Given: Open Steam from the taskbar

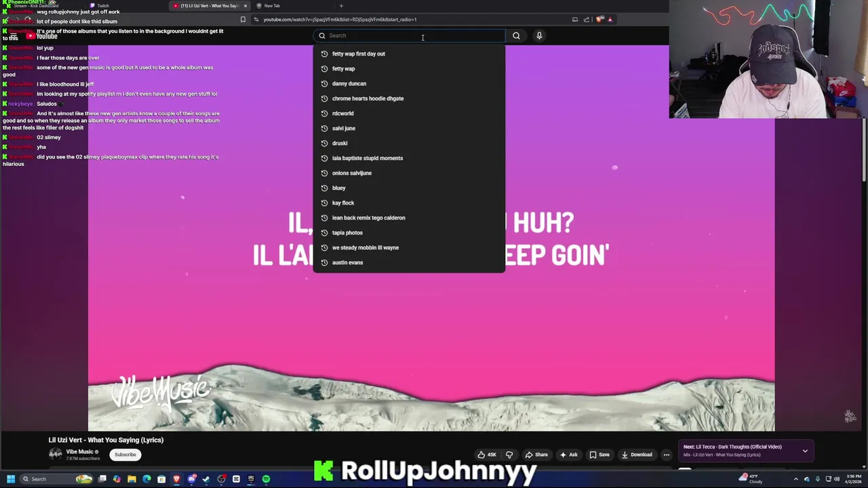Looking at the screenshot, I should (x=206, y=479).
